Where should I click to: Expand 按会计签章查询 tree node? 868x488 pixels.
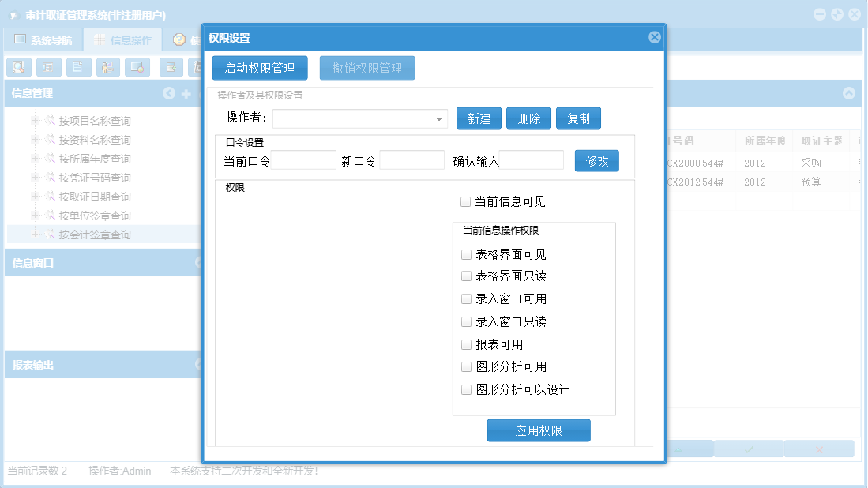[x=35, y=234]
